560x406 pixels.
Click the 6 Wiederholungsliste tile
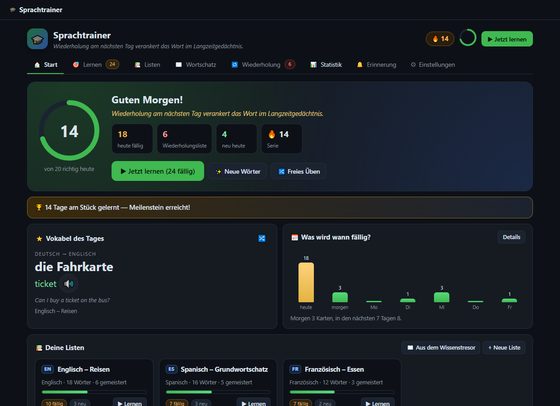(184, 139)
